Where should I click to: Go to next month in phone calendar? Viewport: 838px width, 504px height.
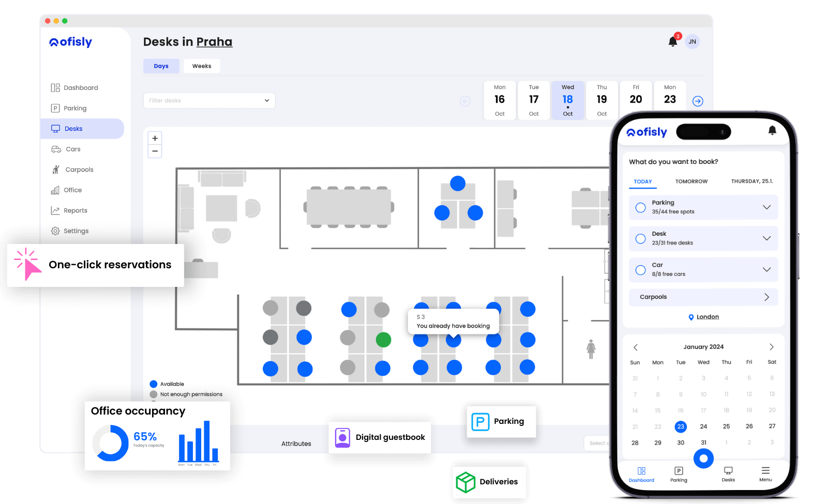click(771, 347)
